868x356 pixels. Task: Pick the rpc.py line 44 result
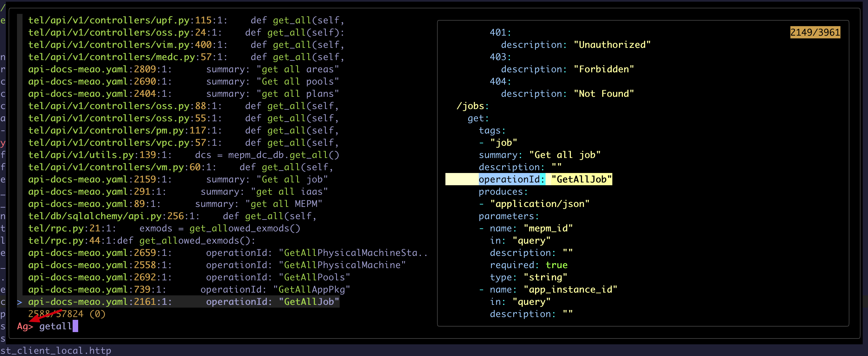(x=142, y=241)
